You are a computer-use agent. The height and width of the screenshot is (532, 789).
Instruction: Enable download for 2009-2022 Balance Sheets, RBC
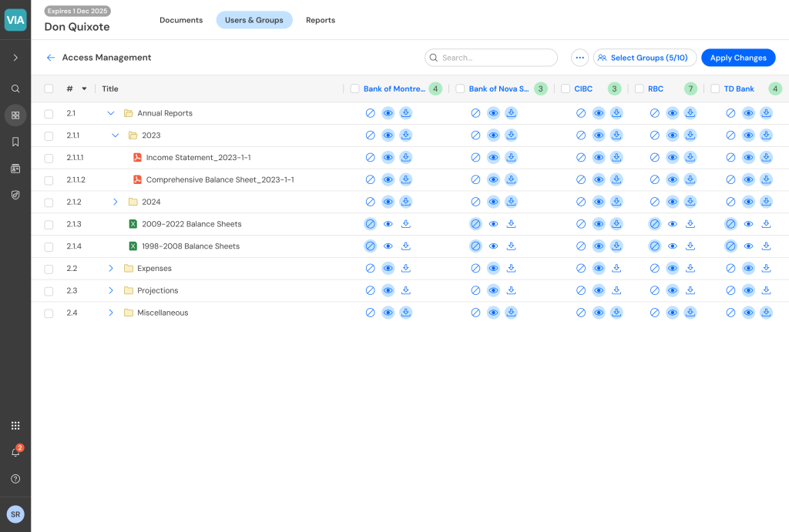point(690,224)
